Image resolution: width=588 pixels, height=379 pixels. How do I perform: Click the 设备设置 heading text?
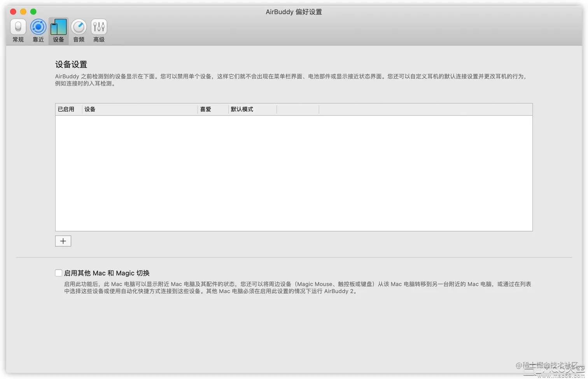pyautogui.click(x=71, y=64)
